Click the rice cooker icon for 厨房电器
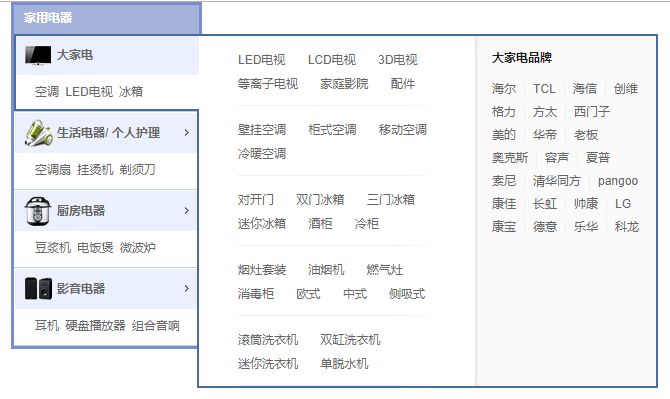The image size is (670, 399). pos(38,211)
